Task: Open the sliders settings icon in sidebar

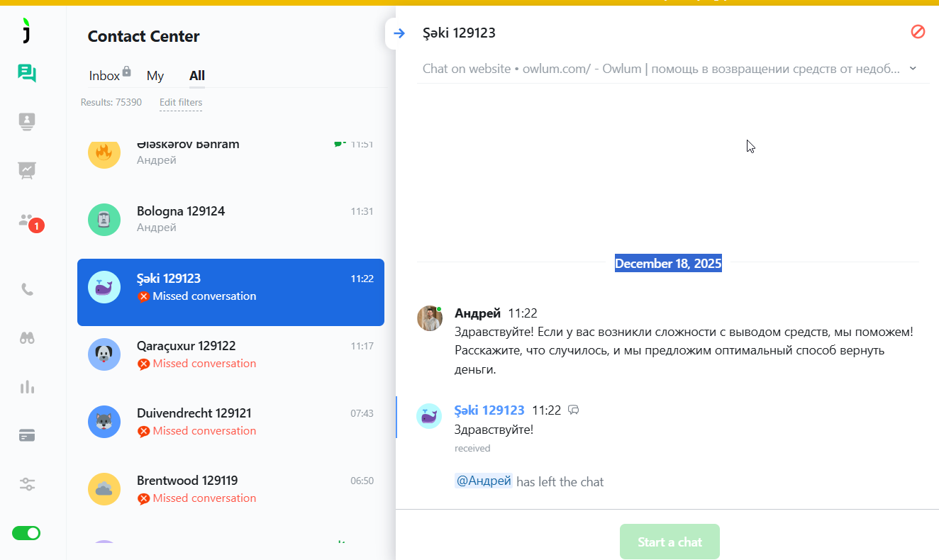Action: click(27, 484)
